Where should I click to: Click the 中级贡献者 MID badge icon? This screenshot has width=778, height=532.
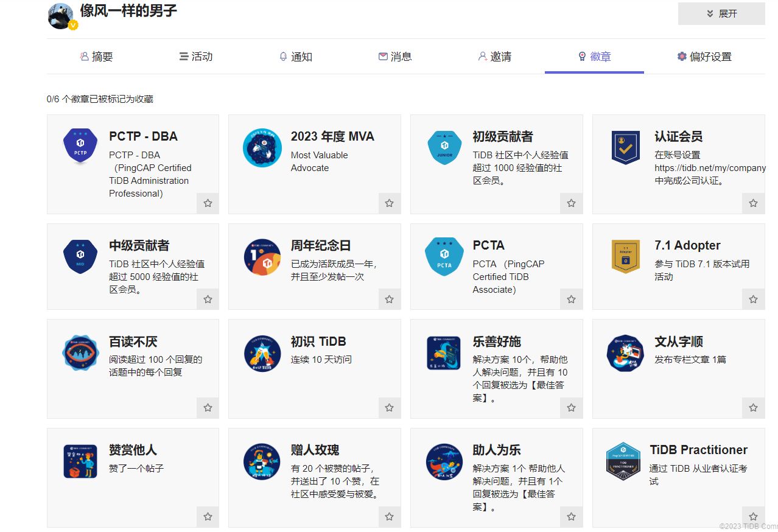pos(80,256)
